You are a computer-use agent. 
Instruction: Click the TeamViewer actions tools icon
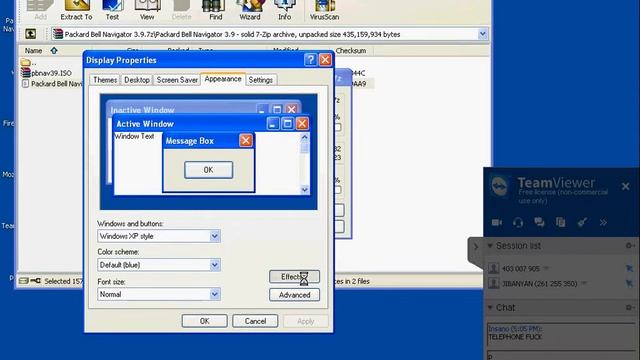[x=582, y=222]
